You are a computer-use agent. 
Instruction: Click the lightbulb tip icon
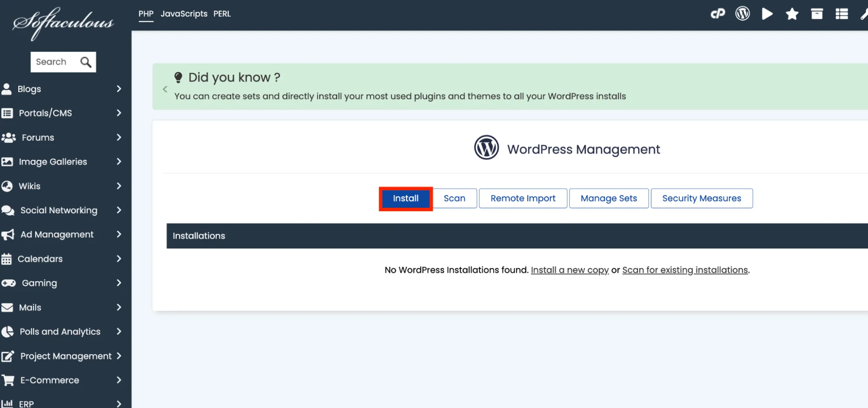(x=178, y=77)
